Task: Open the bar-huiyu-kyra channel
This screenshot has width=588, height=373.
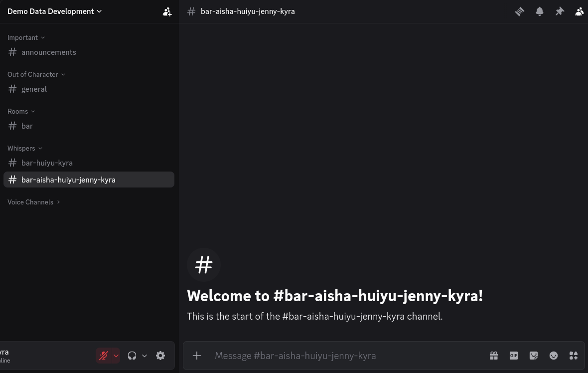Action: [89, 163]
